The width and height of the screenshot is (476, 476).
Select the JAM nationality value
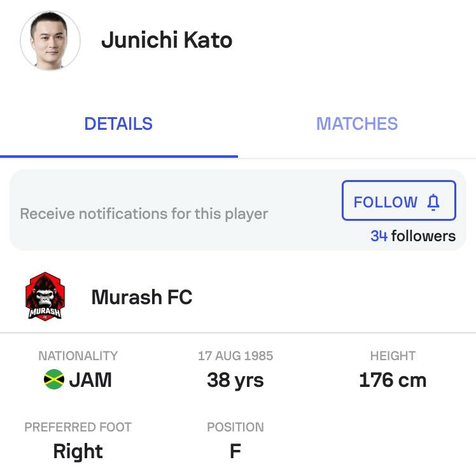[90, 380]
